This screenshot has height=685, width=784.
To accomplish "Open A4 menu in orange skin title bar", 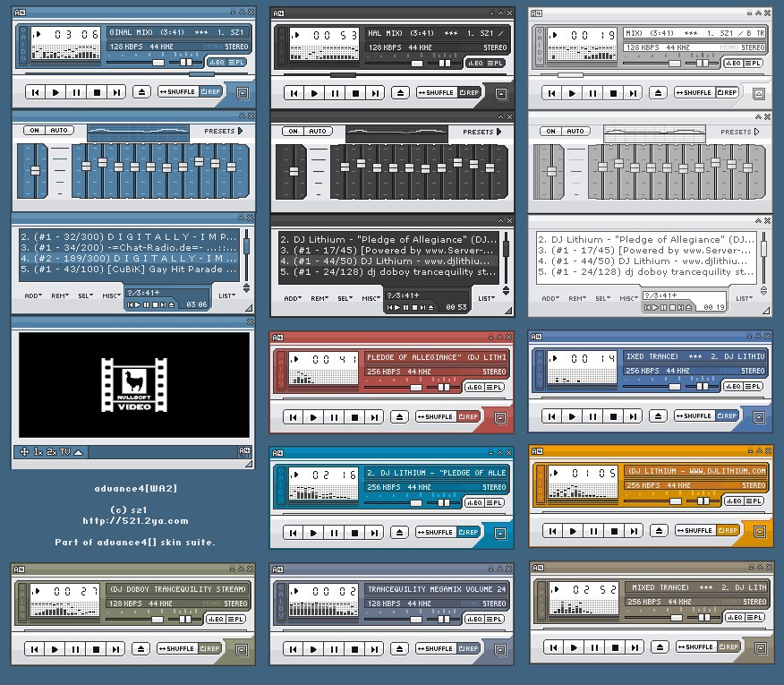I will [x=537, y=451].
